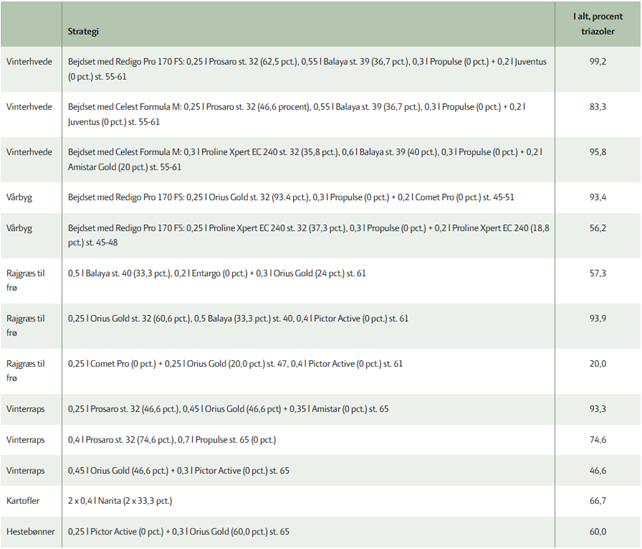This screenshot has width=642, height=549.
Task: Click the value 20,0 for Rajgræs til frø
Action: pyautogui.click(x=598, y=364)
